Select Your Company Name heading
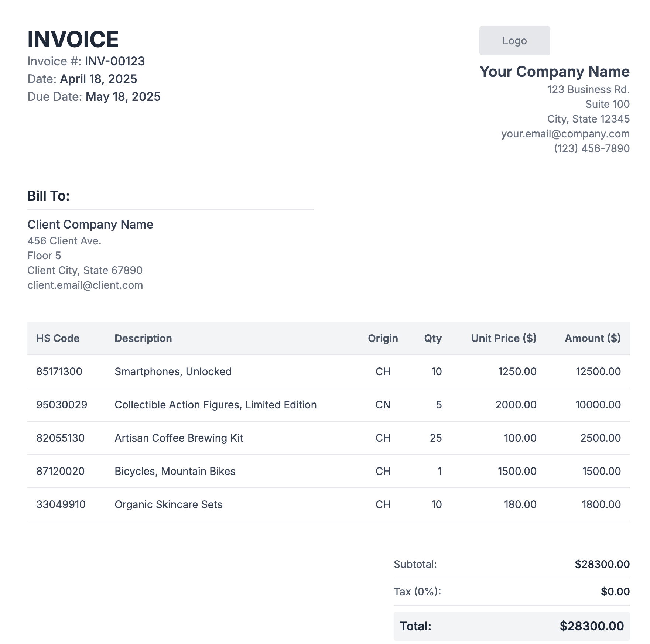650x644 pixels. [x=554, y=72]
